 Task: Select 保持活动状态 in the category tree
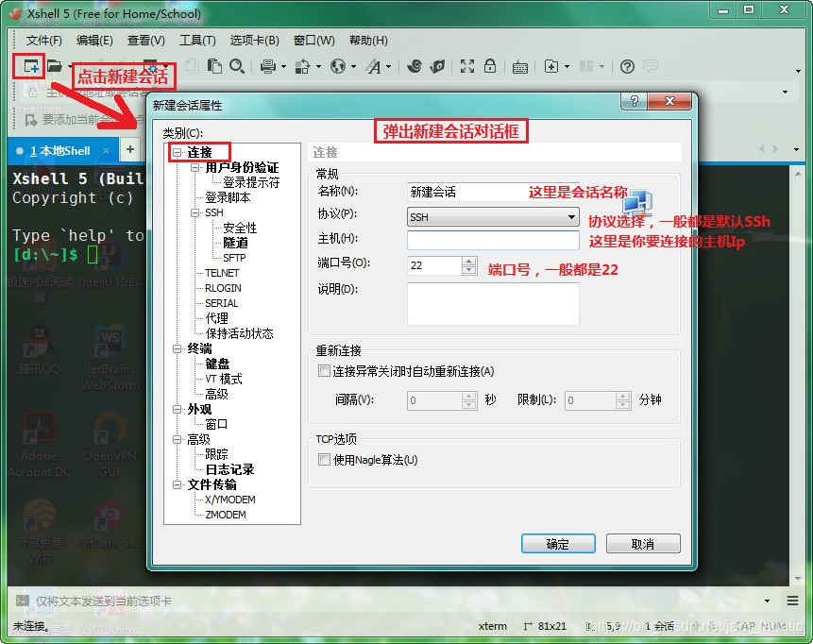click(239, 333)
